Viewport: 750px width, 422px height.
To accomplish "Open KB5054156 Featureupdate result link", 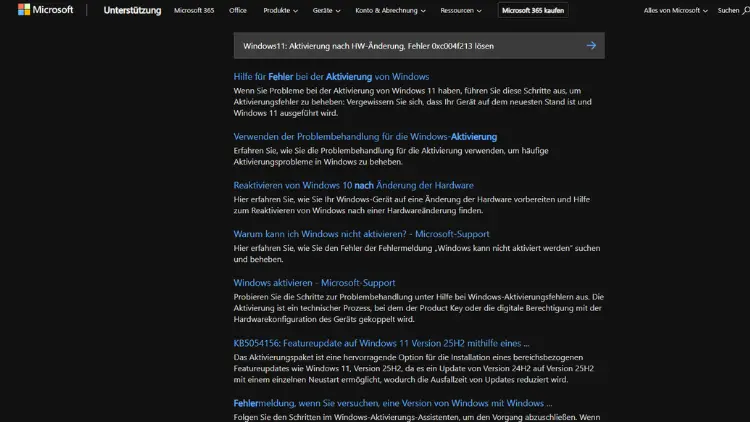I will click(x=381, y=343).
